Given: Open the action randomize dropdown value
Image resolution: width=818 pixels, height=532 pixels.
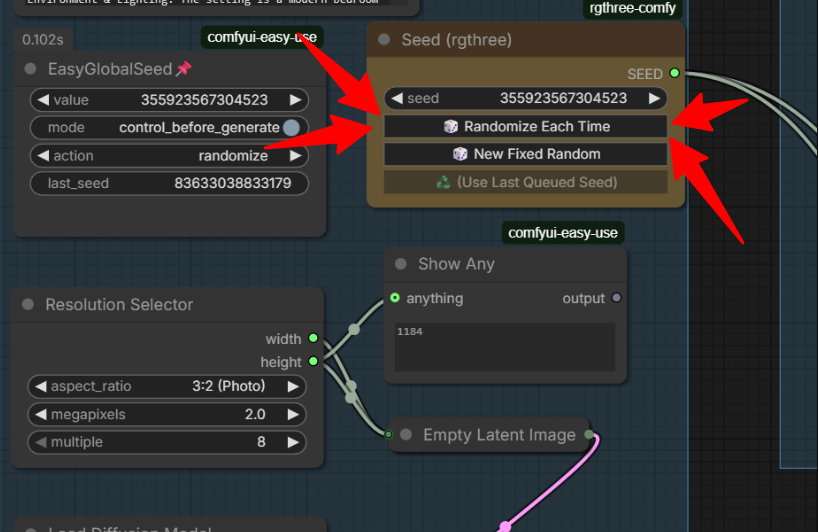Looking at the screenshot, I should (233, 155).
